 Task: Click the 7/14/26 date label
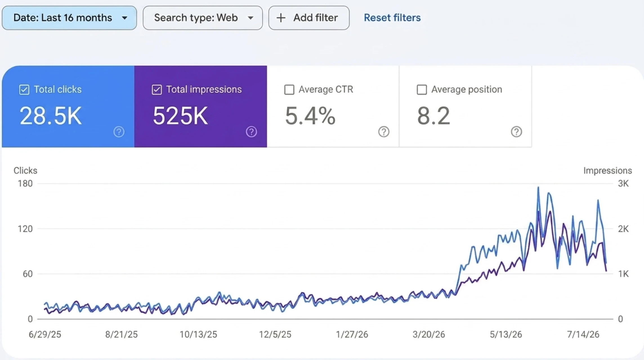pyautogui.click(x=583, y=334)
